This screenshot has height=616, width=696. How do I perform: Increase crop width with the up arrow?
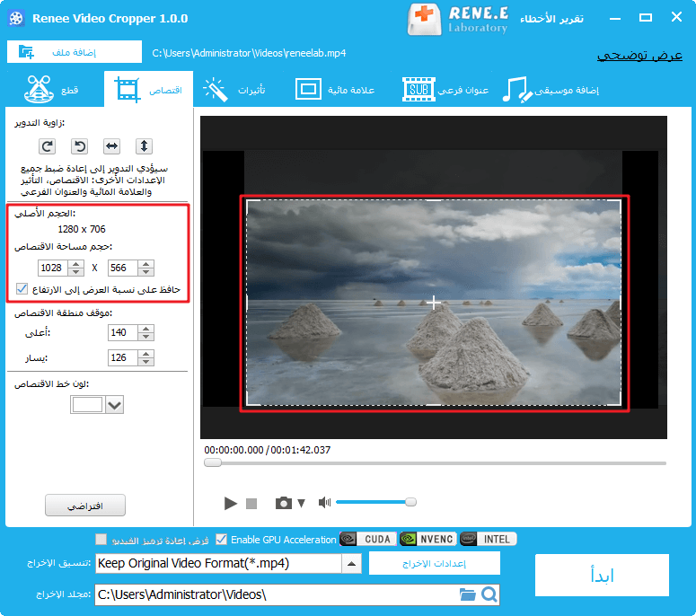pyautogui.click(x=76, y=264)
